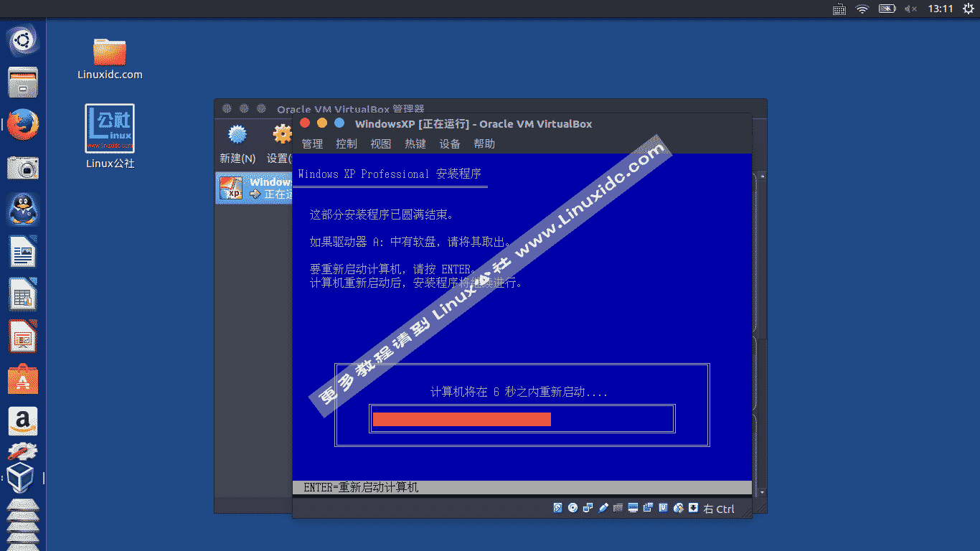This screenshot has height=551, width=980.
Task: Click the video capture status icon
Action: (648, 508)
